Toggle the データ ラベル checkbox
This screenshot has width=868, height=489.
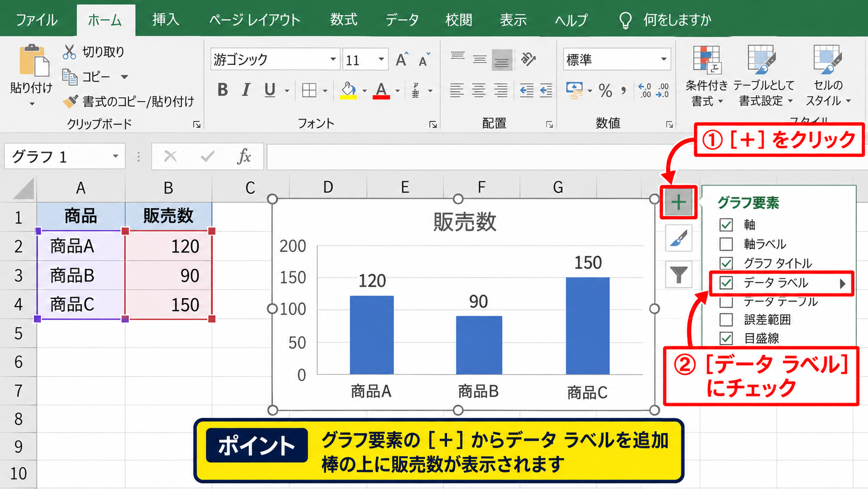click(x=726, y=283)
